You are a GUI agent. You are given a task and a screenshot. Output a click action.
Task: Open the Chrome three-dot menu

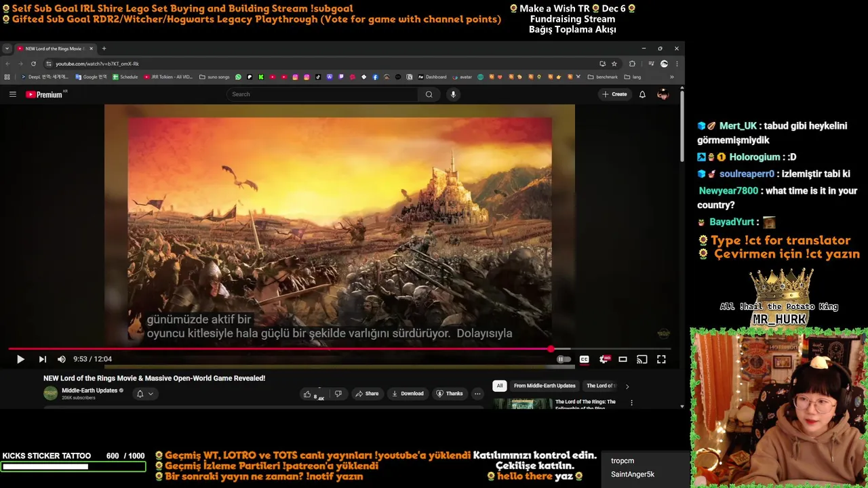677,64
